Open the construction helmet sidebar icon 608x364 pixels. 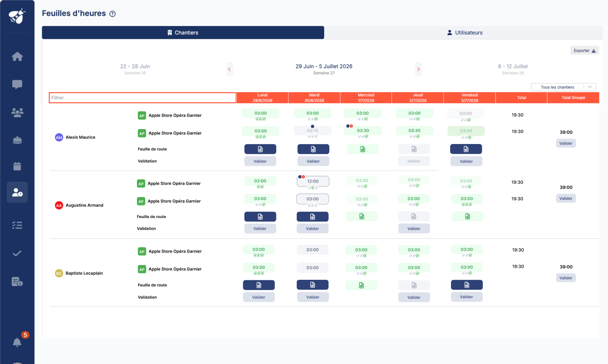click(17, 140)
